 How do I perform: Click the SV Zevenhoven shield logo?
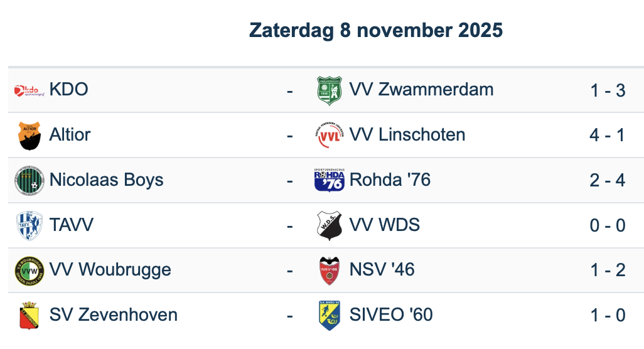coord(29,316)
